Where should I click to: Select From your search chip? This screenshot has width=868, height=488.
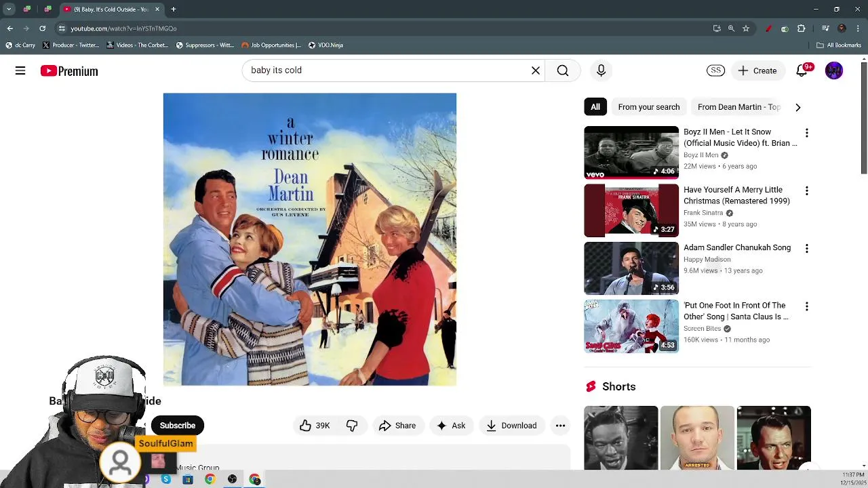click(x=648, y=107)
